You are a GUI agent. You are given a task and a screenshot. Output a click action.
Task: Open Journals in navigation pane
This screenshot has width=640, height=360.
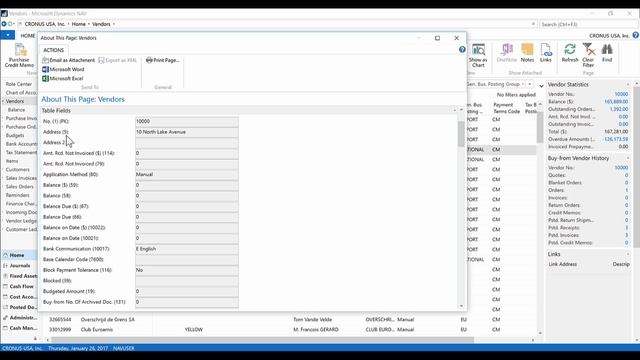pyautogui.click(x=19, y=266)
